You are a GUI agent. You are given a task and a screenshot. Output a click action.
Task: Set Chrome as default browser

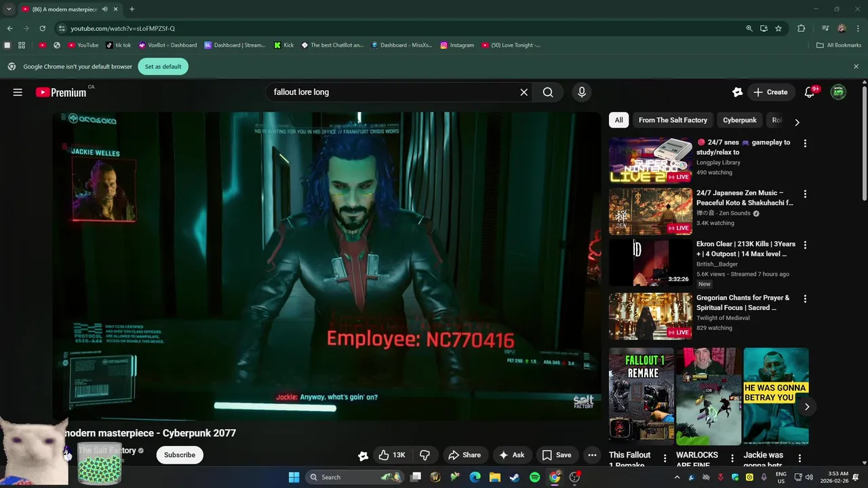click(x=163, y=66)
